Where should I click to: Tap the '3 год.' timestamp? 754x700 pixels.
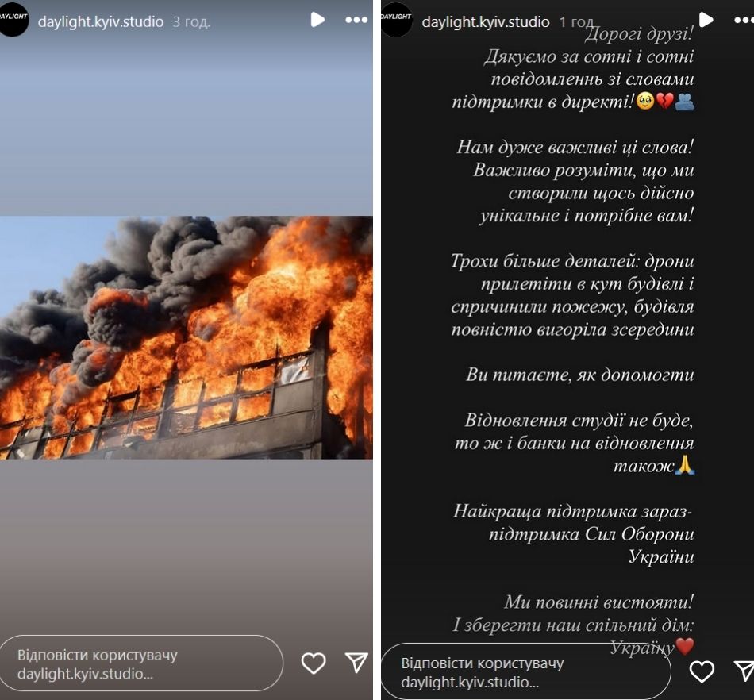point(191,22)
